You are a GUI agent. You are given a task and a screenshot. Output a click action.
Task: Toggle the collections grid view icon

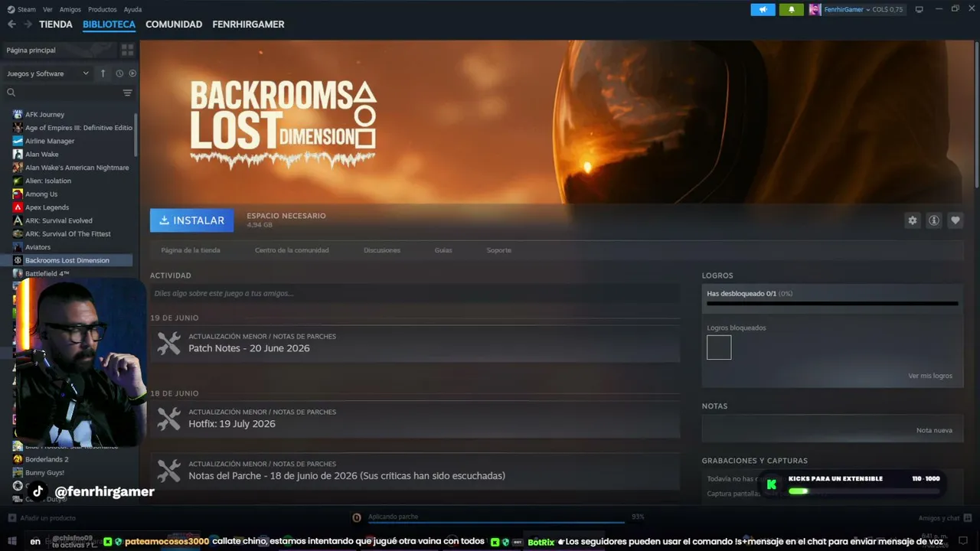click(127, 50)
